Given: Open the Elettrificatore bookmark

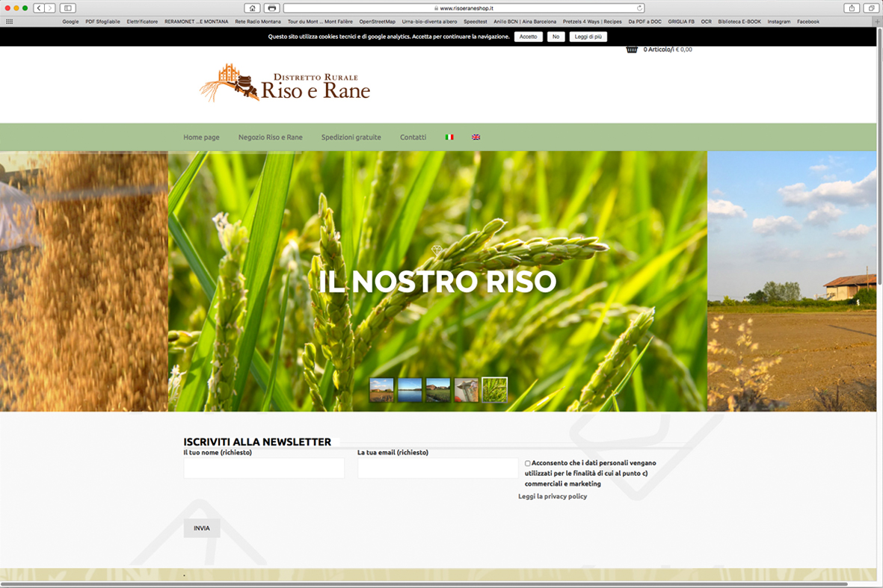Looking at the screenshot, I should tap(142, 22).
